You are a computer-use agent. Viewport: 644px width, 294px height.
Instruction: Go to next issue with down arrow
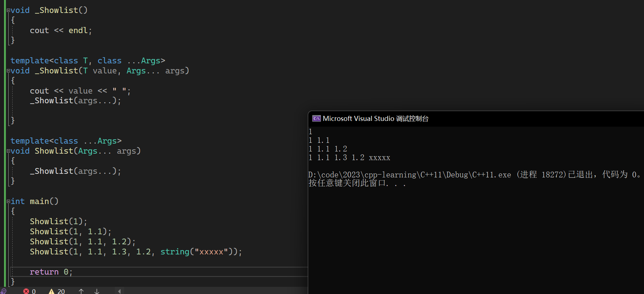pos(97,291)
